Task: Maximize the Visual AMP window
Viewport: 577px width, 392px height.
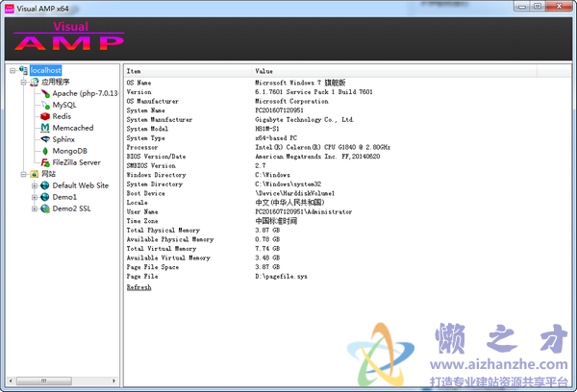Action: pyautogui.click(x=538, y=7)
